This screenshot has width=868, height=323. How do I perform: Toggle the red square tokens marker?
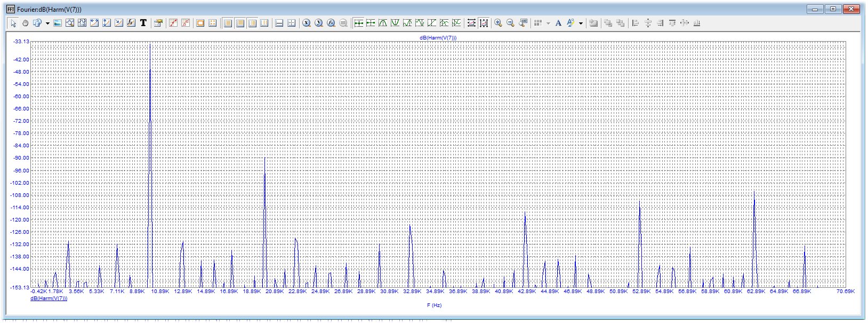[186, 23]
